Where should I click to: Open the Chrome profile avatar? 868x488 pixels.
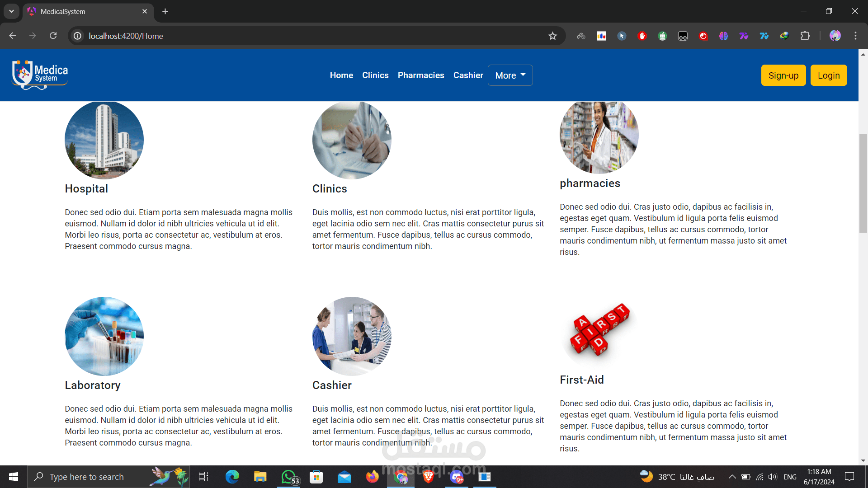pyautogui.click(x=835, y=36)
